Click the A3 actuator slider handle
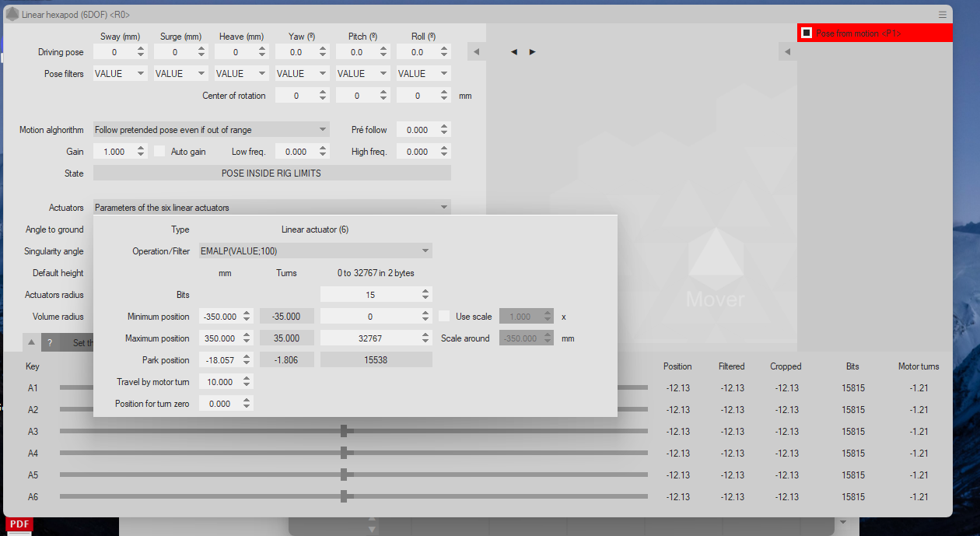This screenshot has width=980, height=536. point(344,431)
